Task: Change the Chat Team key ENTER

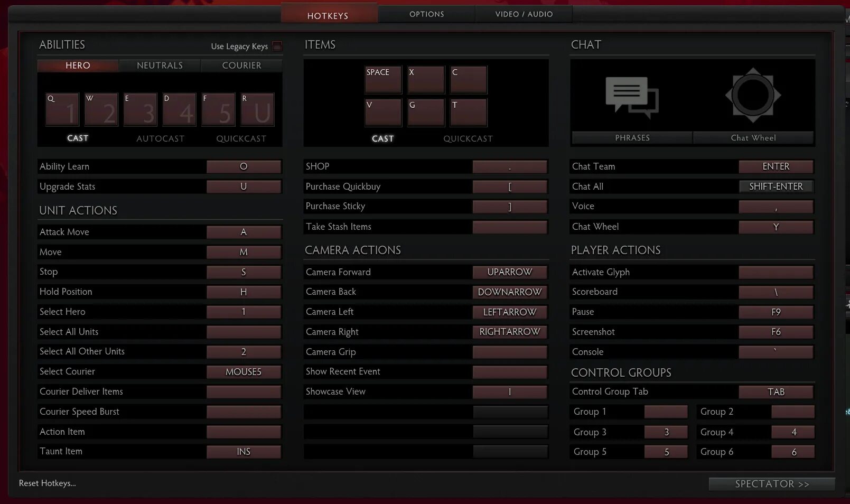Action: coord(776,166)
